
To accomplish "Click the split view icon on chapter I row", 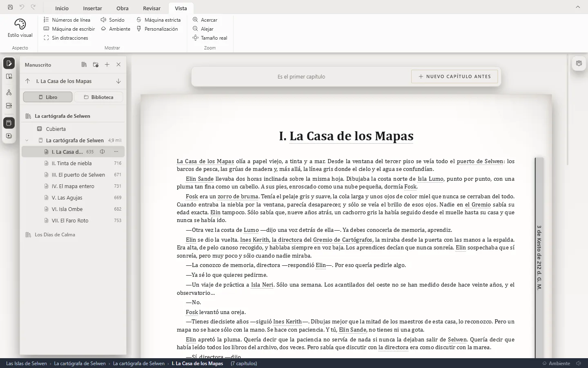I will click(102, 152).
